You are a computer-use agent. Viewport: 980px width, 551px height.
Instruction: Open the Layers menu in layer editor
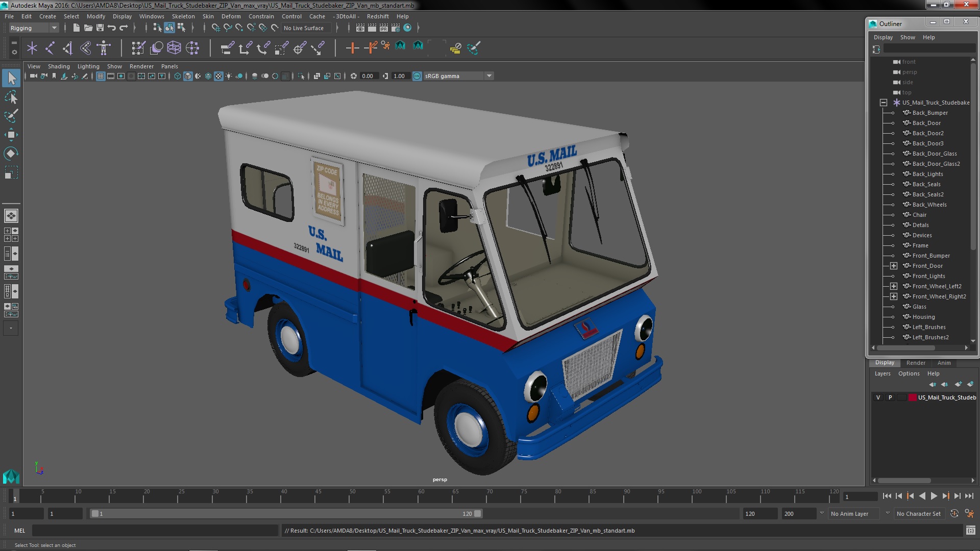882,373
